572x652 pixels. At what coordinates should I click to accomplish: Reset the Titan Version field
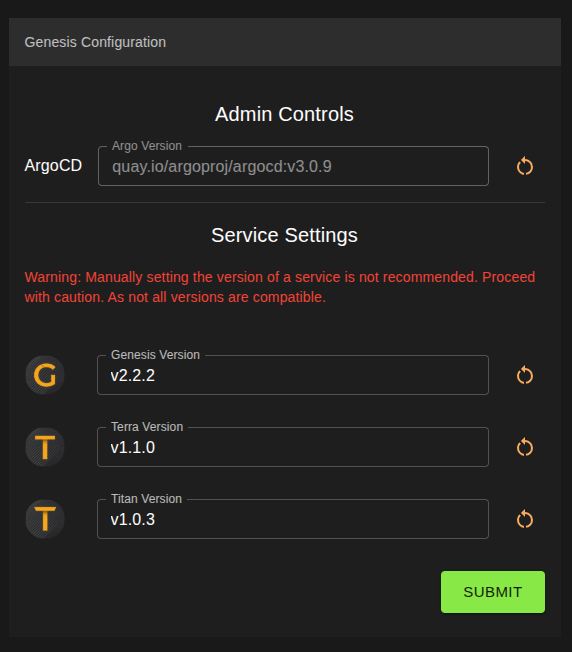point(525,519)
